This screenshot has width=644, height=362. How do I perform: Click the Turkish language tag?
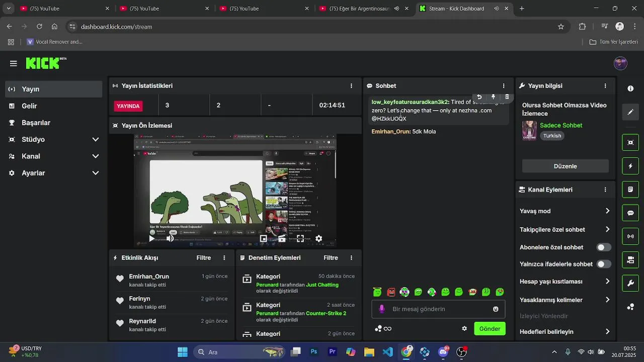552,136
